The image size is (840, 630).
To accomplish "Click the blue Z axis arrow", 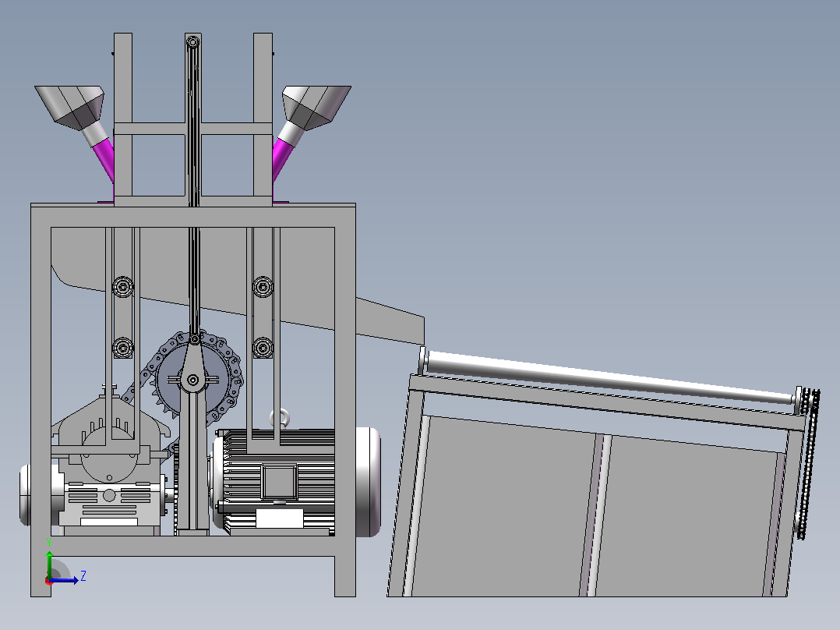I will pos(65,580).
